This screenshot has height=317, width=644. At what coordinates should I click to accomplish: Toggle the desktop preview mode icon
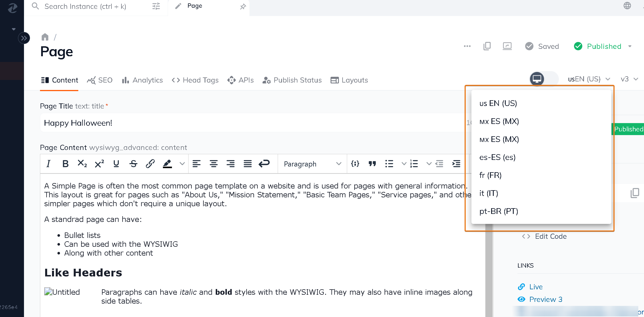[537, 79]
